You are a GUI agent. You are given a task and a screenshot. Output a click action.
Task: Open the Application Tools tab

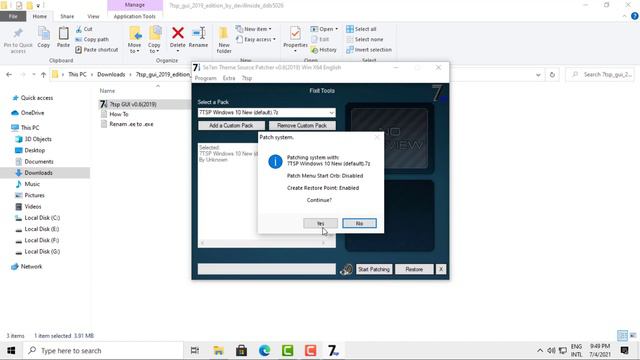[134, 16]
